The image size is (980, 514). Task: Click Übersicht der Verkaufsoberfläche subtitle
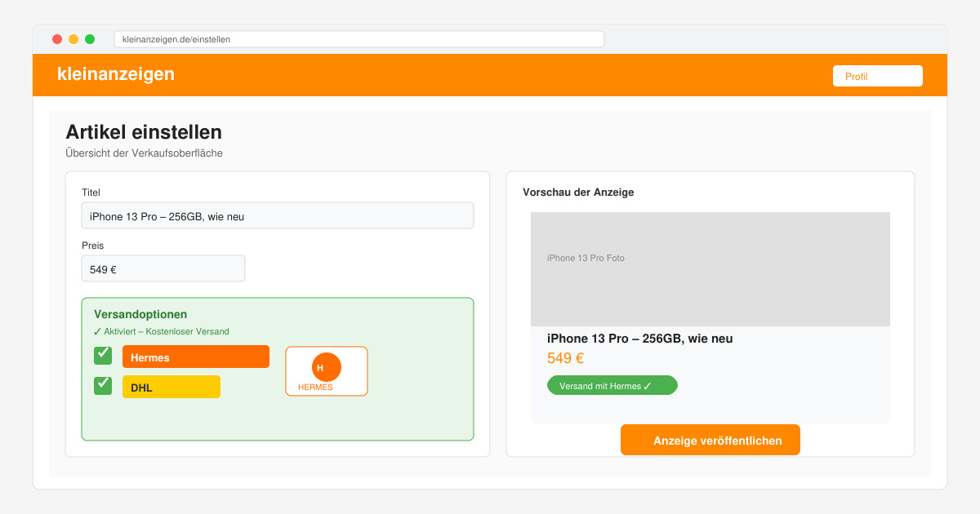[x=144, y=153]
